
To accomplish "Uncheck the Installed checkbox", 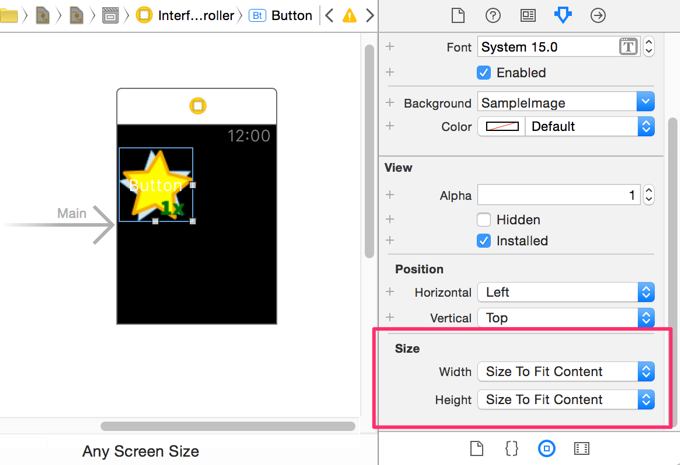I will (484, 241).
